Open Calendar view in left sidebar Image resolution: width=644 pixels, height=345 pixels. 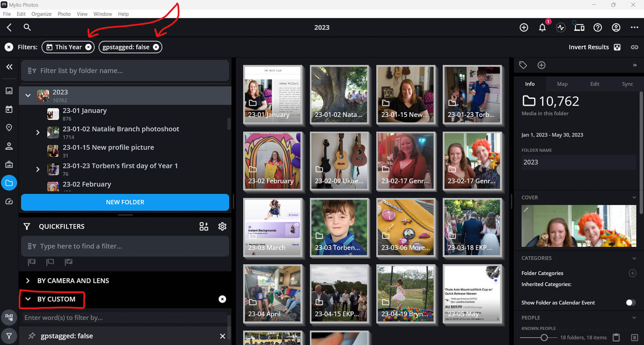pos(9,109)
